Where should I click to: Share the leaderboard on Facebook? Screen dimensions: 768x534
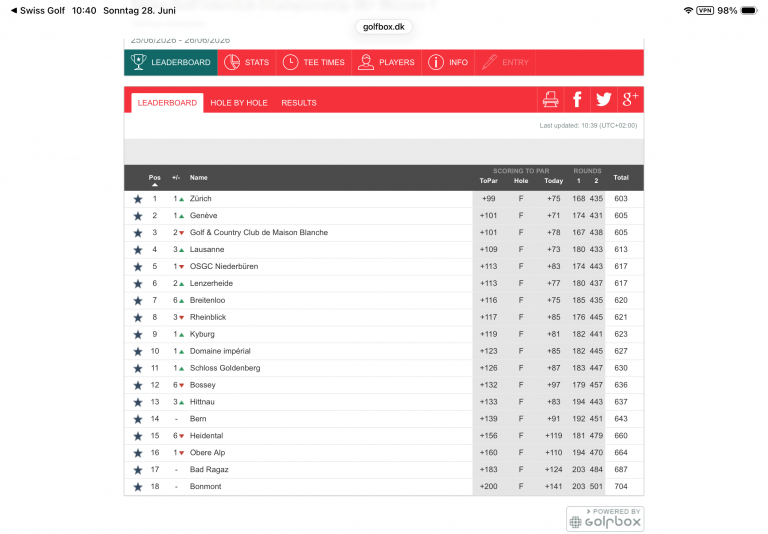(577, 99)
